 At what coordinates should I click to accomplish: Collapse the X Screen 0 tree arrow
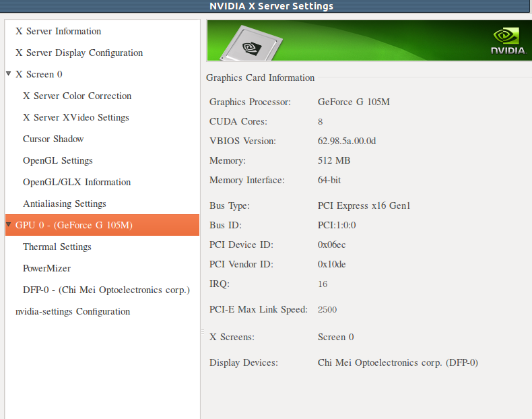[9, 73]
